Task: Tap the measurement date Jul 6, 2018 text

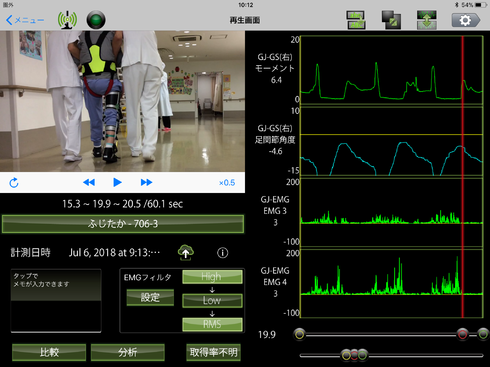Action: [x=114, y=253]
